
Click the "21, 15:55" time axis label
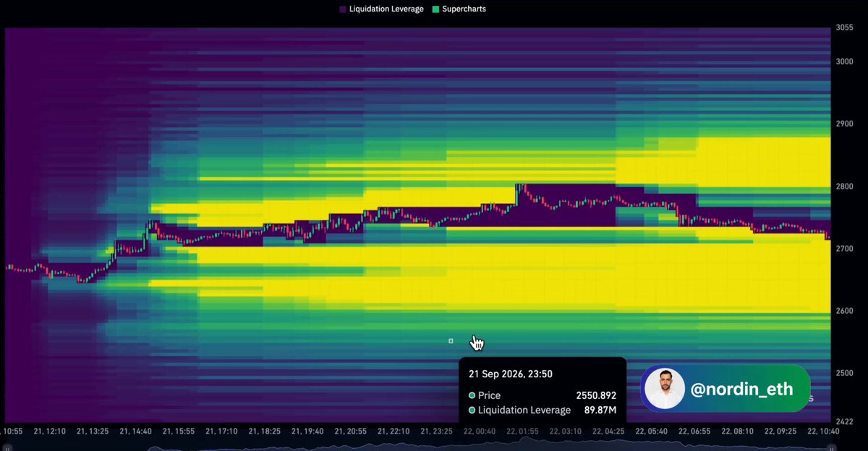(x=178, y=431)
